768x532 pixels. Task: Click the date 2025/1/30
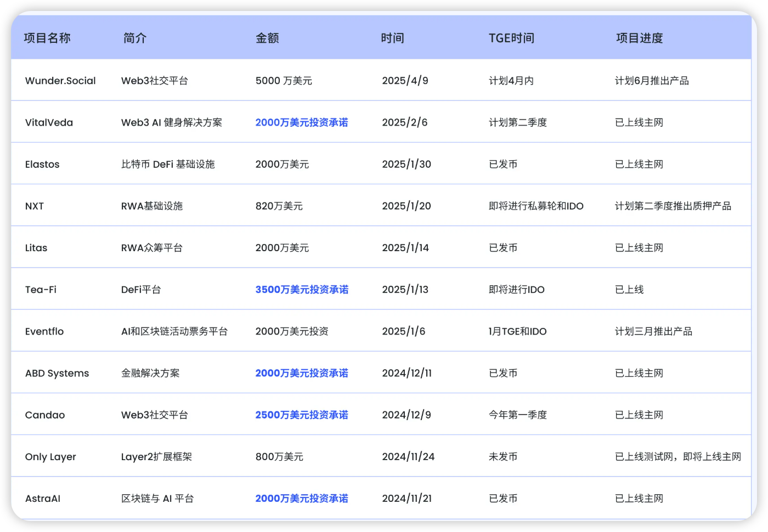tap(406, 164)
